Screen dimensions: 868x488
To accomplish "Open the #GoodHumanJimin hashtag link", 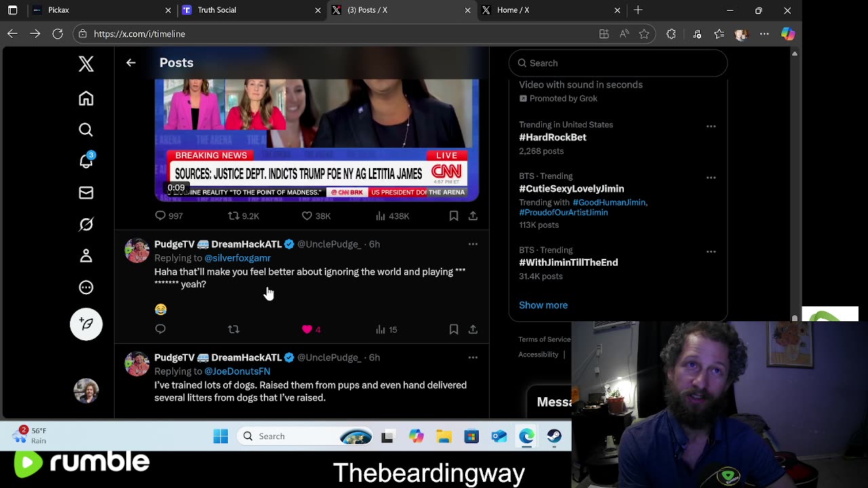I will click(x=609, y=202).
